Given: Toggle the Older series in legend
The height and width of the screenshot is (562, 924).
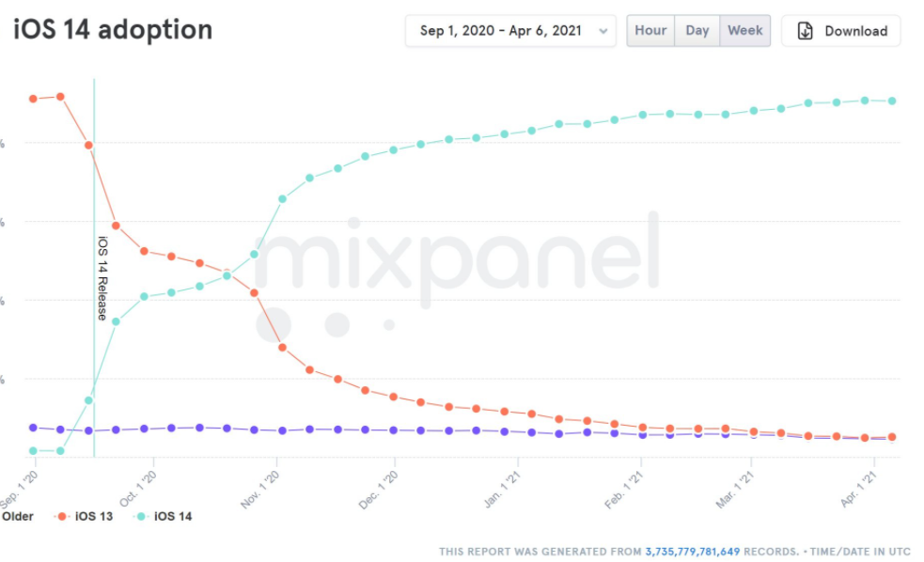Looking at the screenshot, I should point(17,516).
